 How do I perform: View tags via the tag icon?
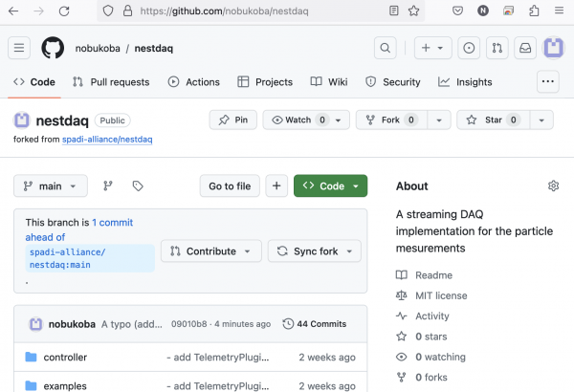(138, 185)
